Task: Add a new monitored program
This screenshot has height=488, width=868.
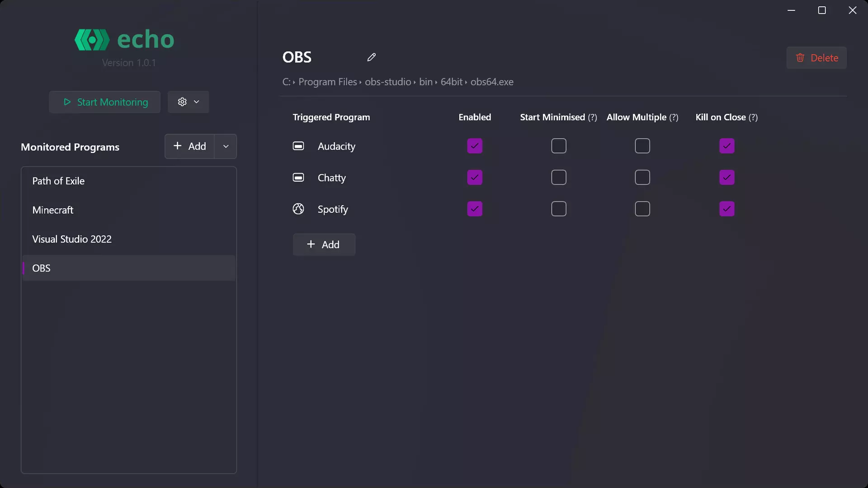Action: coord(189,146)
